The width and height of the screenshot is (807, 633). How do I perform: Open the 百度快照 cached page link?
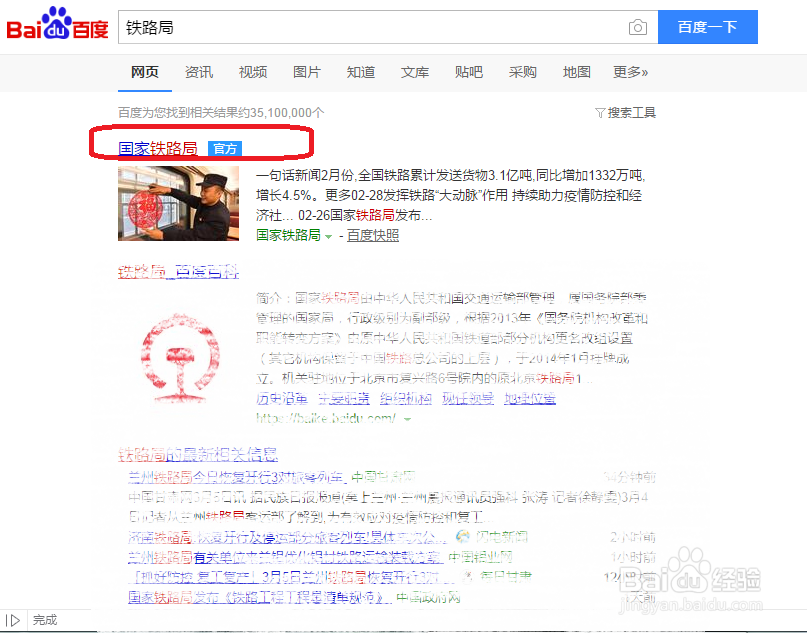pos(373,235)
